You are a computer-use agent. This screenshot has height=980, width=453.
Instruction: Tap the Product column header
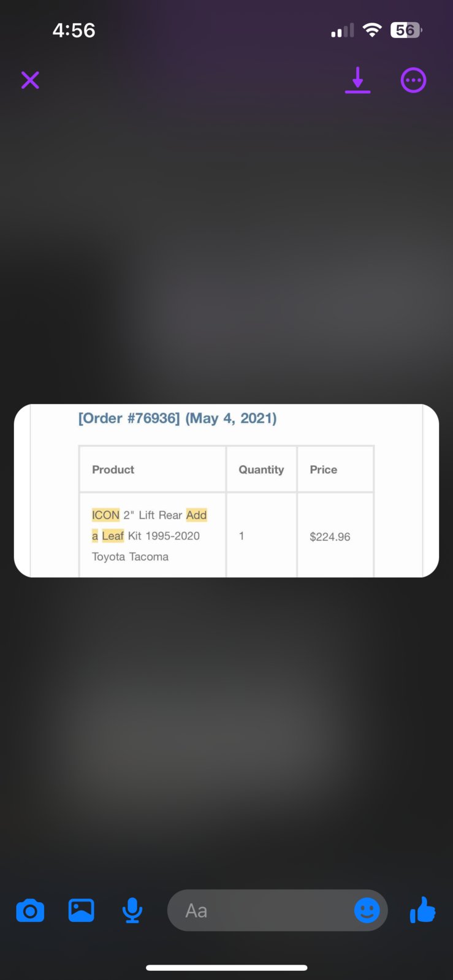click(113, 469)
